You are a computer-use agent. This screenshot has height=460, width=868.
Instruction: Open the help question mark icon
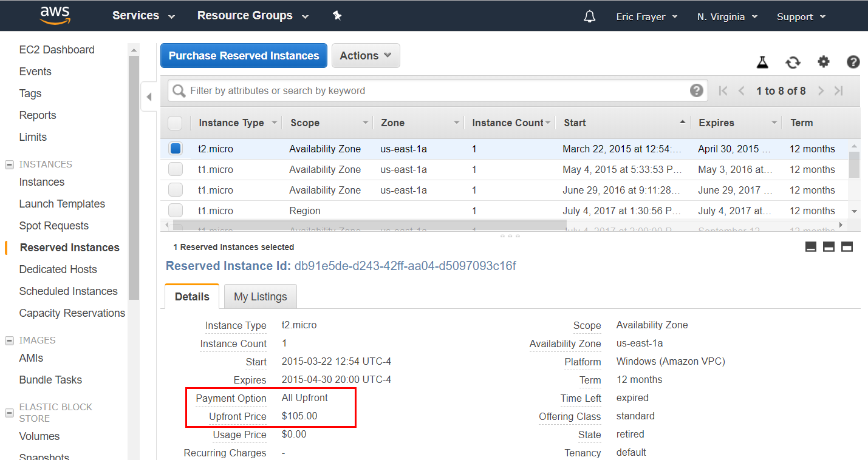[x=853, y=61]
